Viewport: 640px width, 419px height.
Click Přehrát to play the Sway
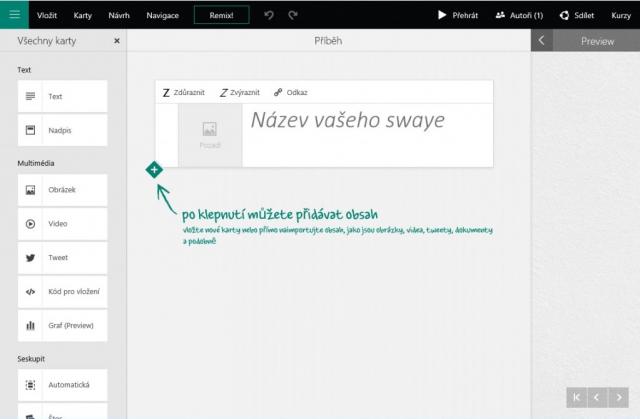click(458, 15)
